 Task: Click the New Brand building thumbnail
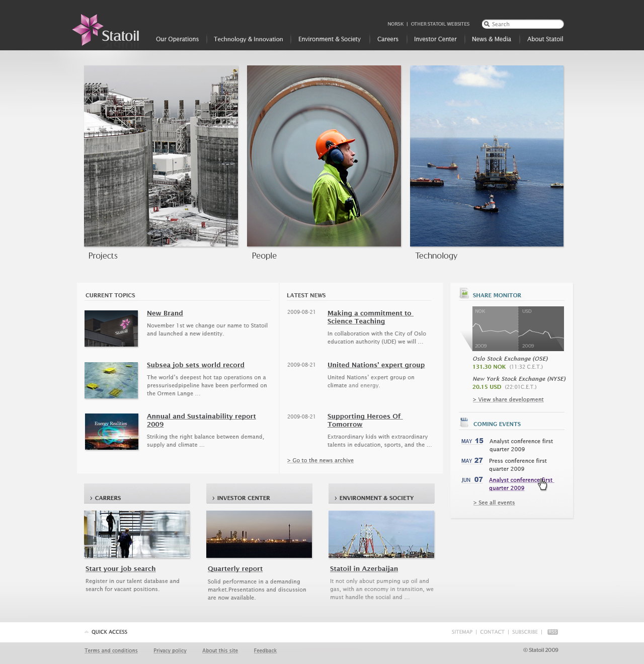(x=111, y=328)
